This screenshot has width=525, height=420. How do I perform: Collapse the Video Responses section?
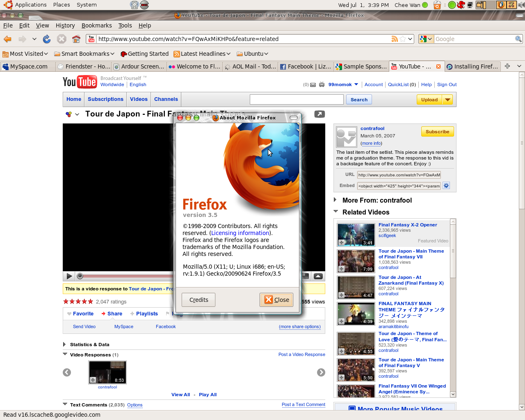pyautogui.click(x=65, y=354)
